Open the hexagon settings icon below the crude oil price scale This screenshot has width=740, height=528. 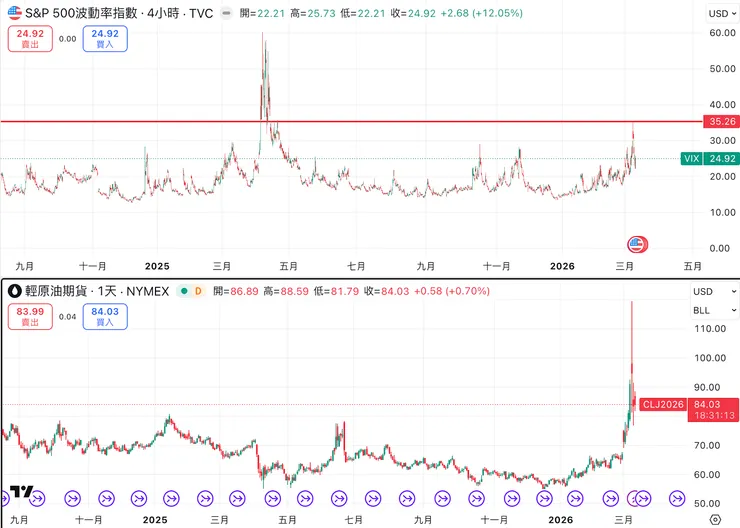[715, 520]
